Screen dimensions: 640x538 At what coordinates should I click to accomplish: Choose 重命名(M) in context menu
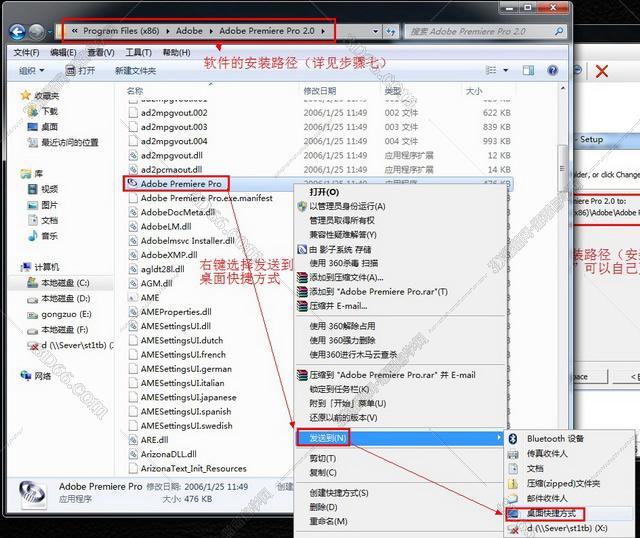pyautogui.click(x=328, y=521)
